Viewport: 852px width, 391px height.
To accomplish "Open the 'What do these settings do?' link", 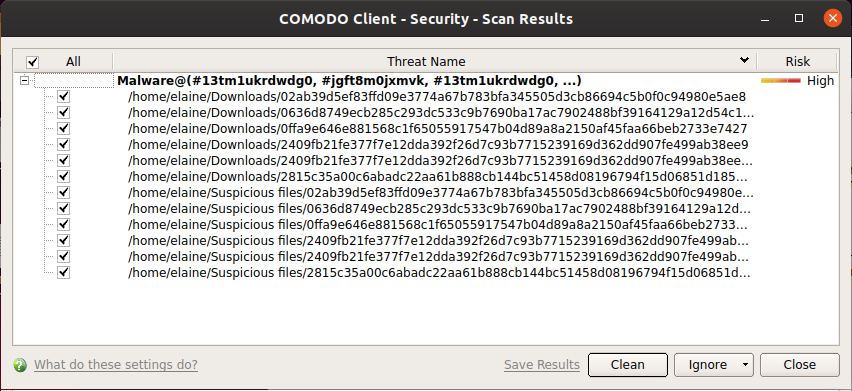I will (x=116, y=364).
